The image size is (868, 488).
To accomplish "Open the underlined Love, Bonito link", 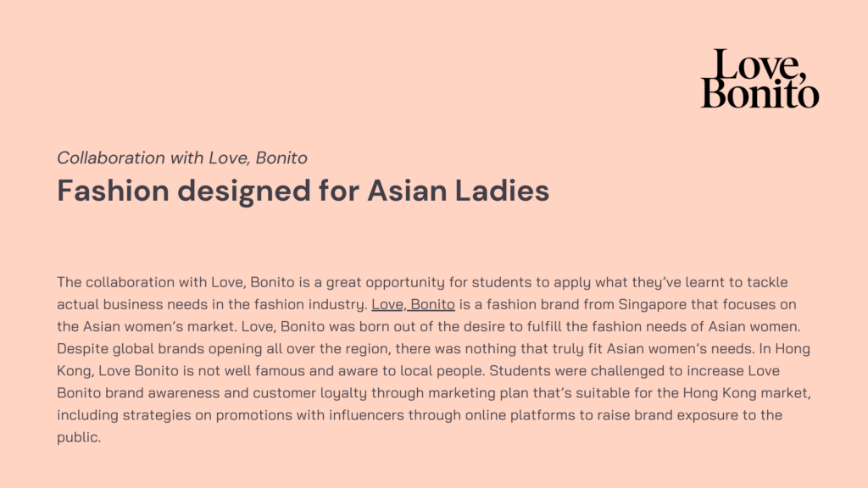I will [x=413, y=303].
